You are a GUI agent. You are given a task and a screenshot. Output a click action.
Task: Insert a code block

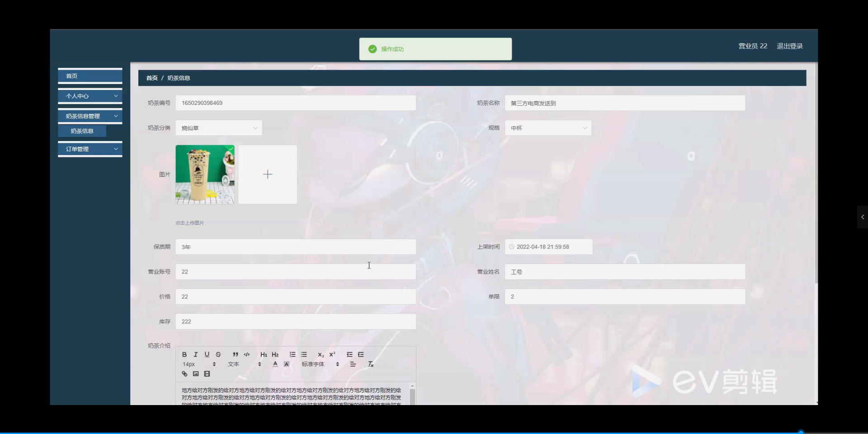pos(247,354)
